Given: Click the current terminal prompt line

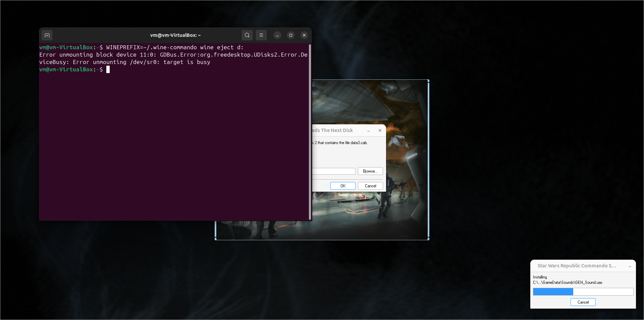Looking at the screenshot, I should (74, 70).
